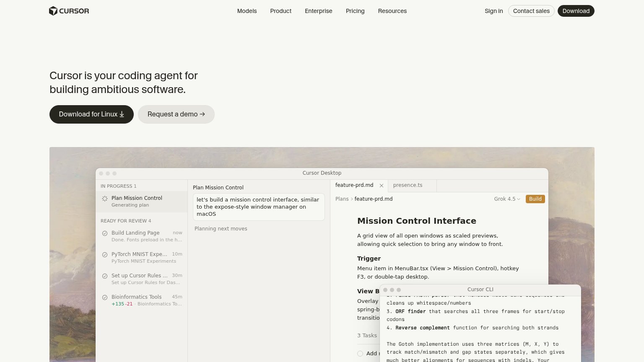This screenshot has height=362, width=644.
Task: Click the orange Build button
Action: point(535,199)
